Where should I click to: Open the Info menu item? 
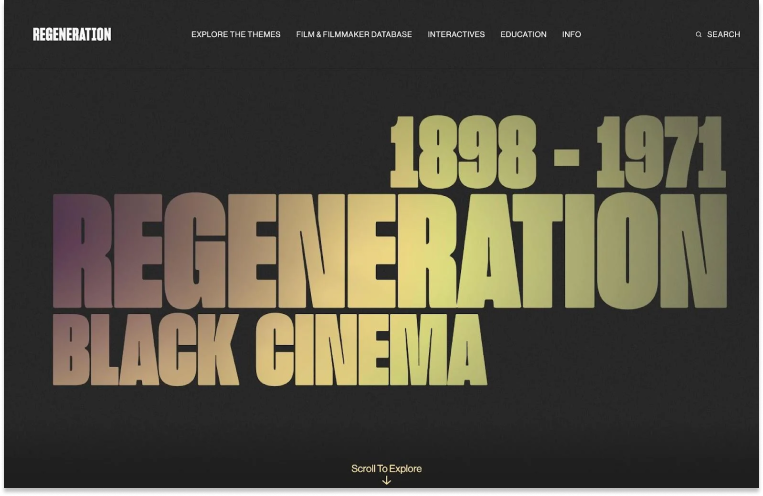point(571,34)
